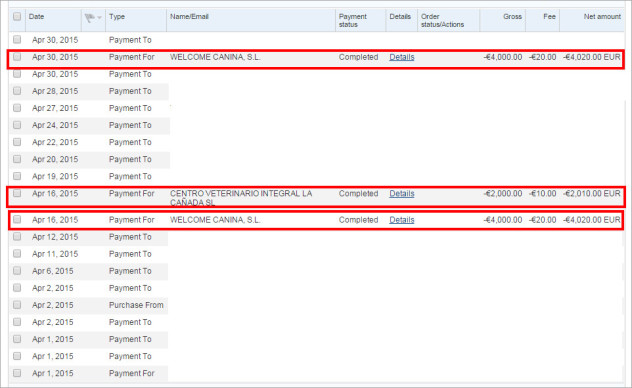Enable checkbox on Apr 22, 2015 row
This screenshot has width=632, height=388.
[x=17, y=142]
